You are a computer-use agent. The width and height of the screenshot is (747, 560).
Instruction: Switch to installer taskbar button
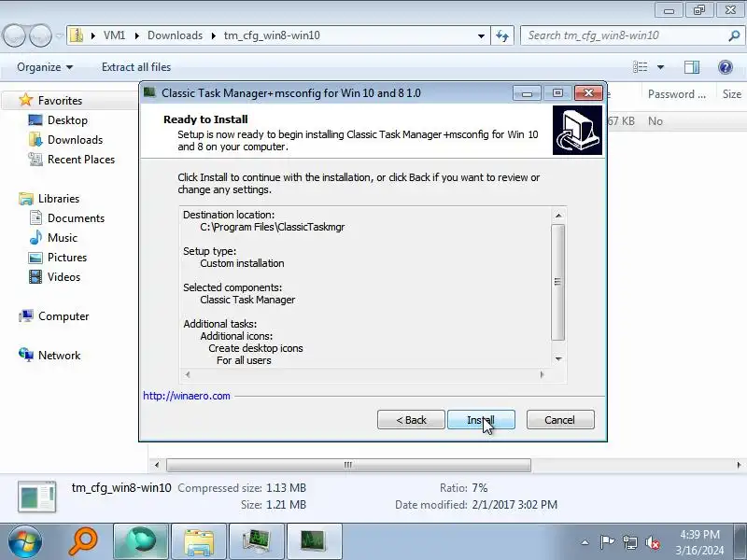pyautogui.click(x=315, y=541)
